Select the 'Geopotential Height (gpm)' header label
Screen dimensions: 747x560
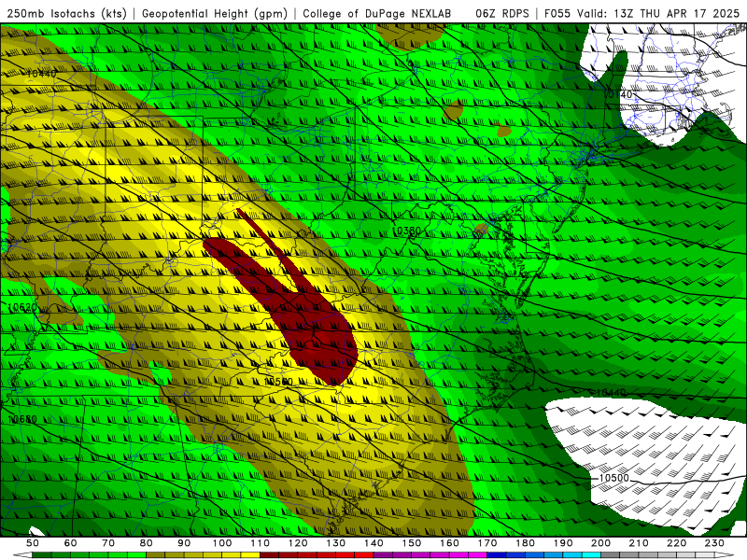click(x=215, y=14)
